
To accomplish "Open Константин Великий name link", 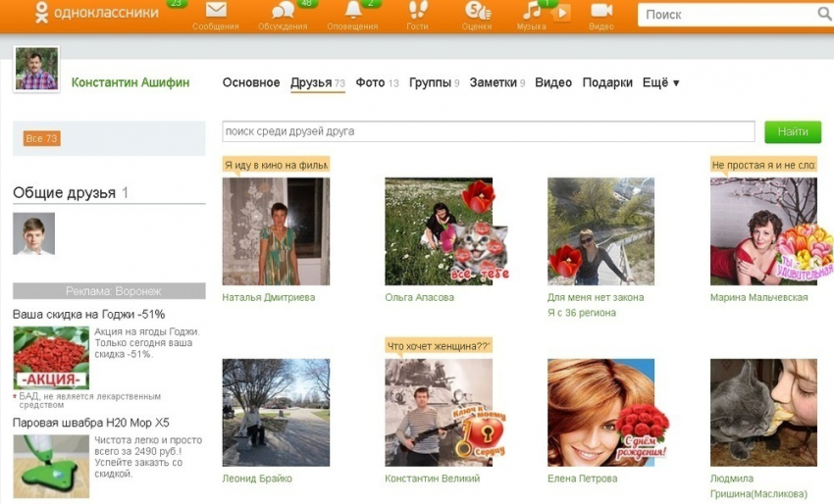I will point(433,479).
